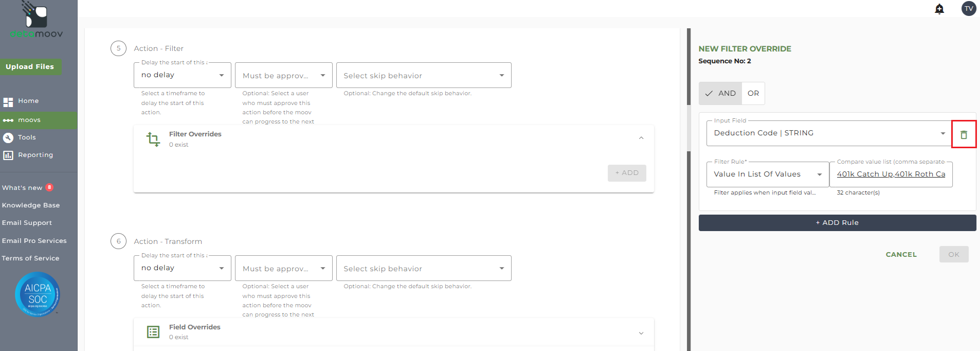Image resolution: width=980 pixels, height=351 pixels.
Task: Delete the Deduction Code filter rule
Action: tap(964, 134)
